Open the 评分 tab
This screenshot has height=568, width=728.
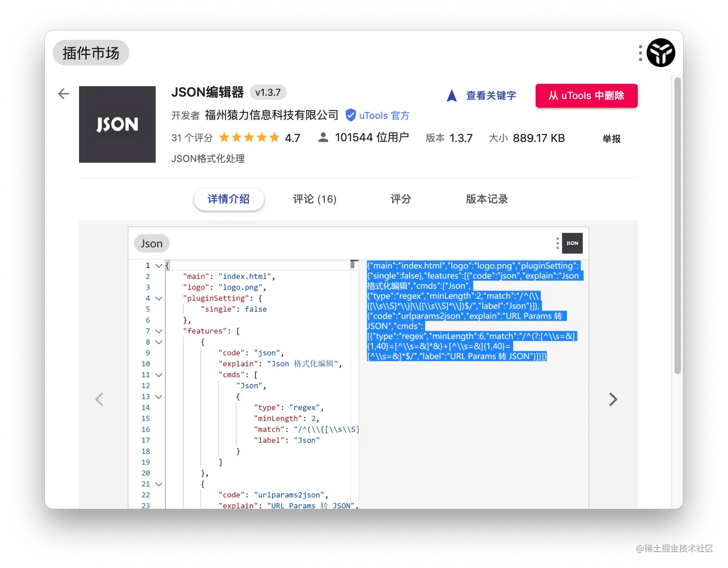401,199
